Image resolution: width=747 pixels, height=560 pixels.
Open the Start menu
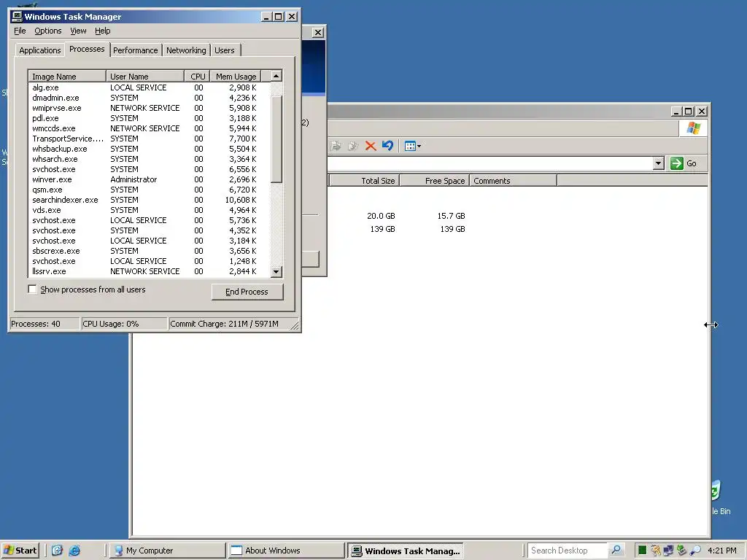click(x=20, y=551)
